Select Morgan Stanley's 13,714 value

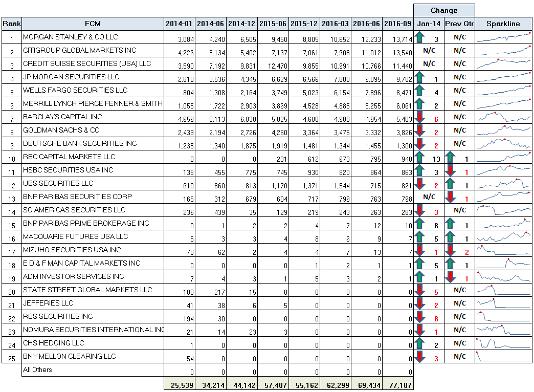[398, 37]
